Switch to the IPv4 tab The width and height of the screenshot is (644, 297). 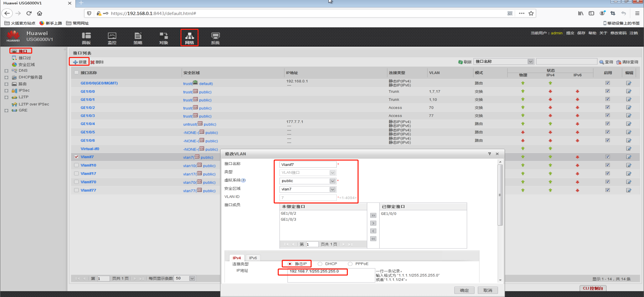[237, 258]
